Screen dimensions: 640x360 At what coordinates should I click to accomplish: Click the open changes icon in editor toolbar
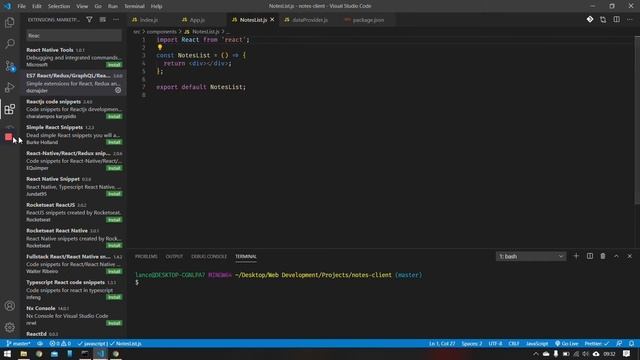[x=603, y=20]
